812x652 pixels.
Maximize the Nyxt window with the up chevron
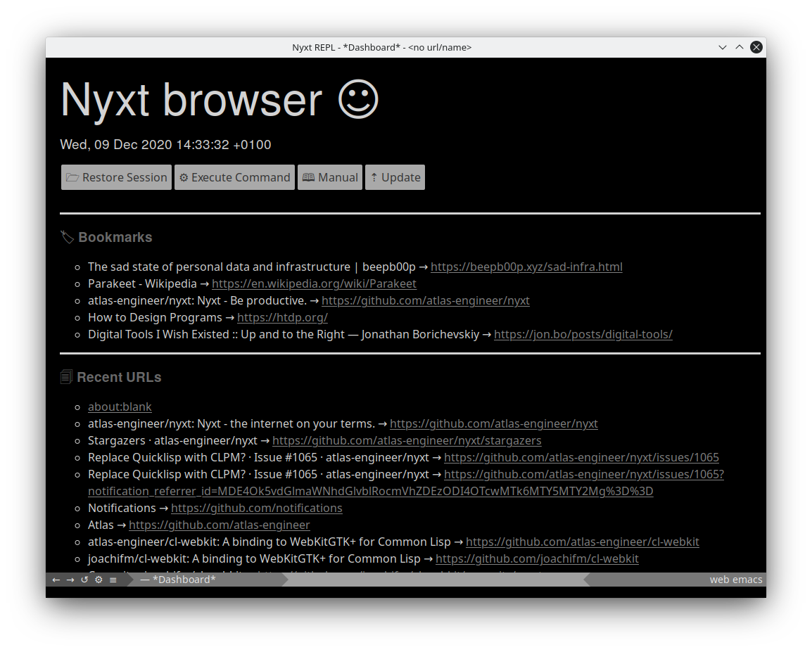coord(740,47)
